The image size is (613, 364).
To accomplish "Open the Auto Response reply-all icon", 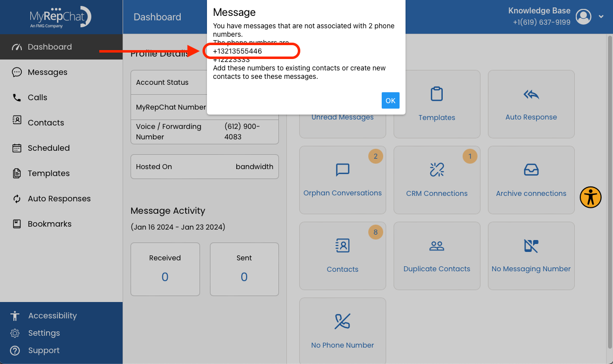I will (x=531, y=94).
